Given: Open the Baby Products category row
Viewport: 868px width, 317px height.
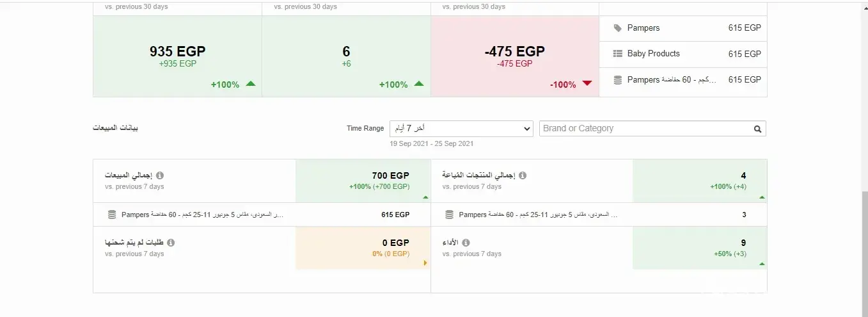Looking at the screenshot, I should click(x=683, y=54).
